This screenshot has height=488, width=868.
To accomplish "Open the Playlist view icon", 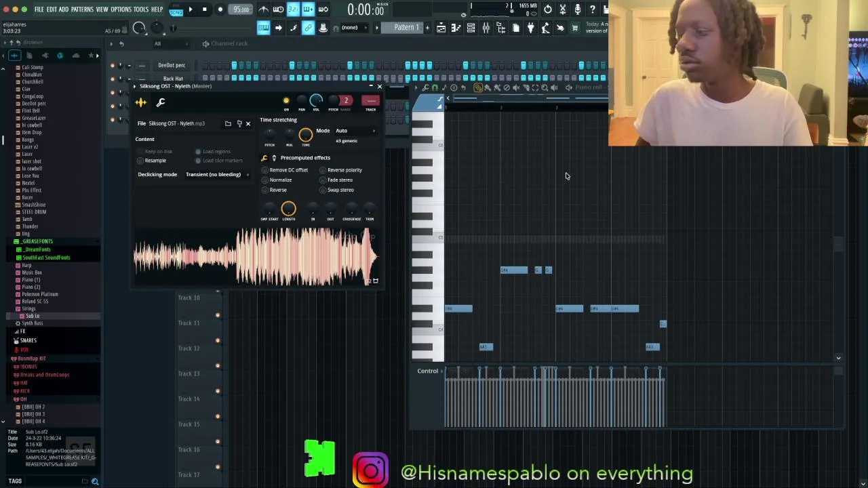I will click(x=441, y=28).
